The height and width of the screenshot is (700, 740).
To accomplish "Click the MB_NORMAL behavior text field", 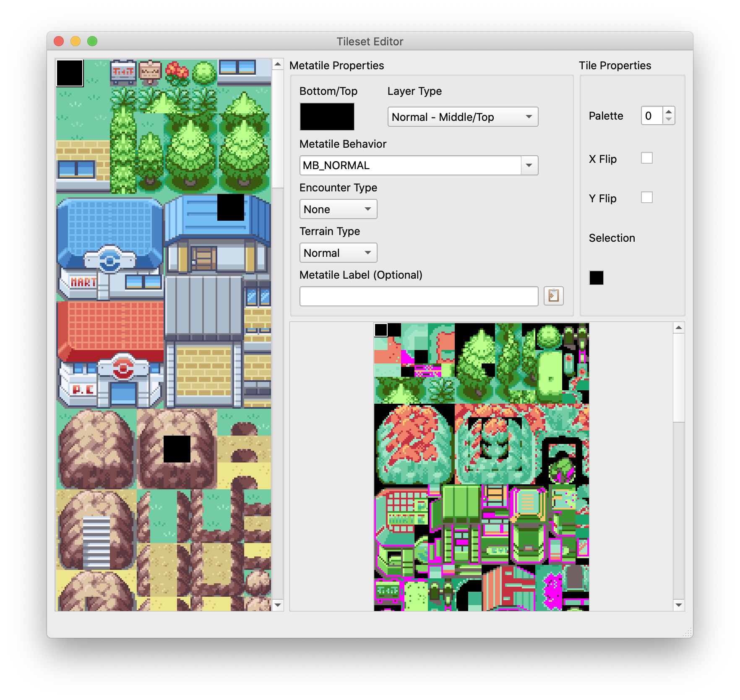I will 410,165.
